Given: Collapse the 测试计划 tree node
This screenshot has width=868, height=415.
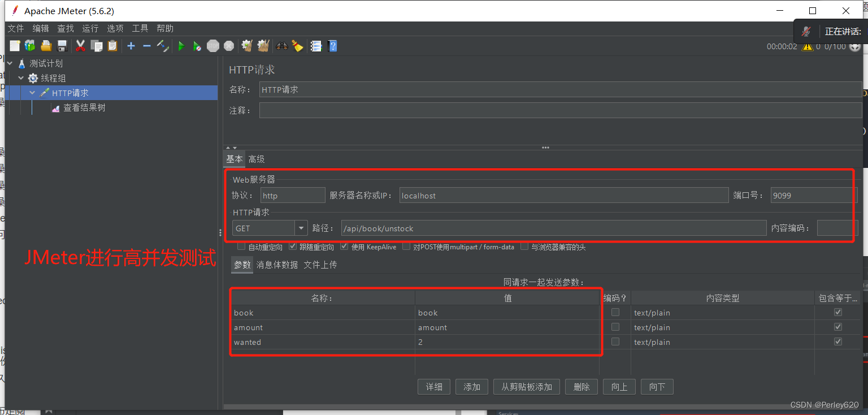Looking at the screenshot, I should [10, 63].
